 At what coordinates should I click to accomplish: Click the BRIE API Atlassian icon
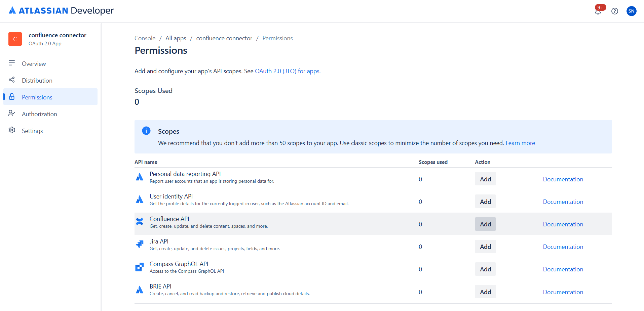pyautogui.click(x=140, y=289)
